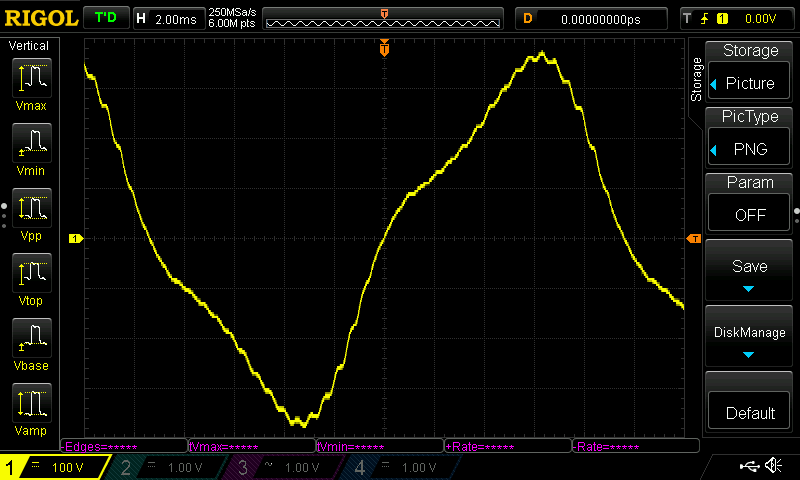Image resolution: width=800 pixels, height=480 pixels.
Task: Click the tVmin measurement readout
Action: (x=380, y=446)
